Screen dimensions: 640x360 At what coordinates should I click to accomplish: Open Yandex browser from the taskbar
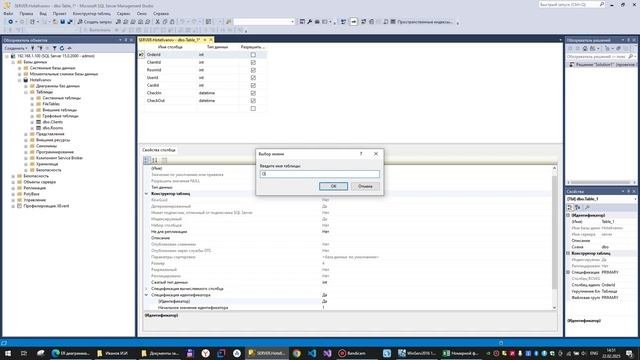click(x=205, y=353)
